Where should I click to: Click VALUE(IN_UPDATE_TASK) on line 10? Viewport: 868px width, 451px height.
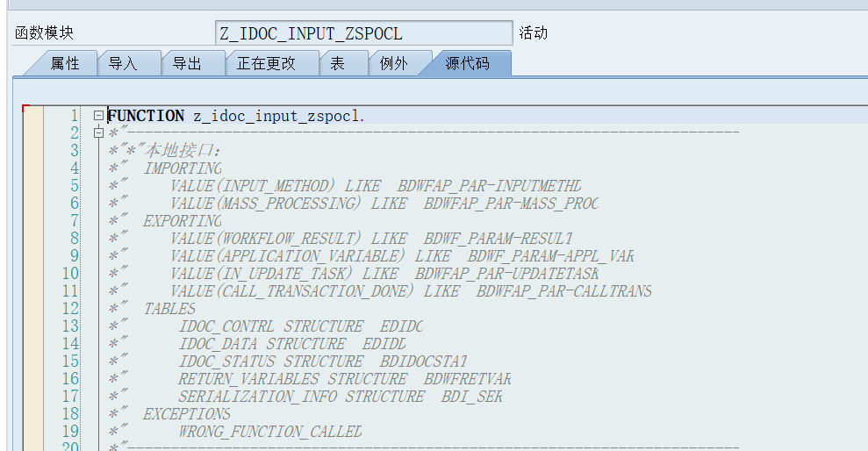(x=261, y=274)
